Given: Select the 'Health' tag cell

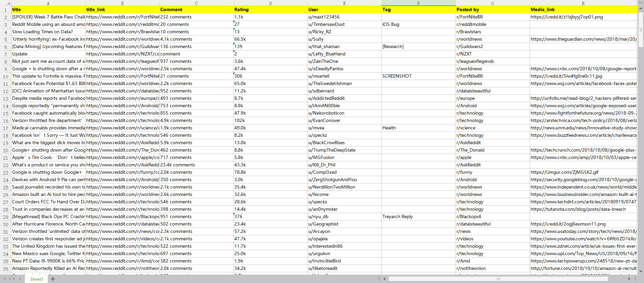Looking at the screenshot, I should [x=418, y=128].
